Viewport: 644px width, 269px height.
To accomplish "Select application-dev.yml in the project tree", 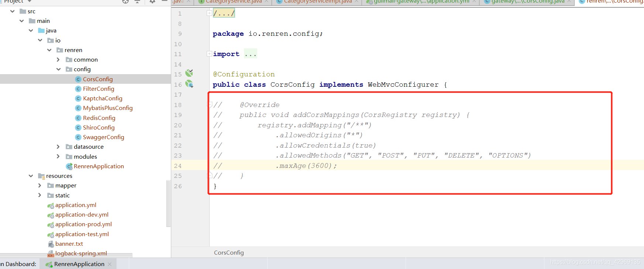I will click(x=82, y=215).
